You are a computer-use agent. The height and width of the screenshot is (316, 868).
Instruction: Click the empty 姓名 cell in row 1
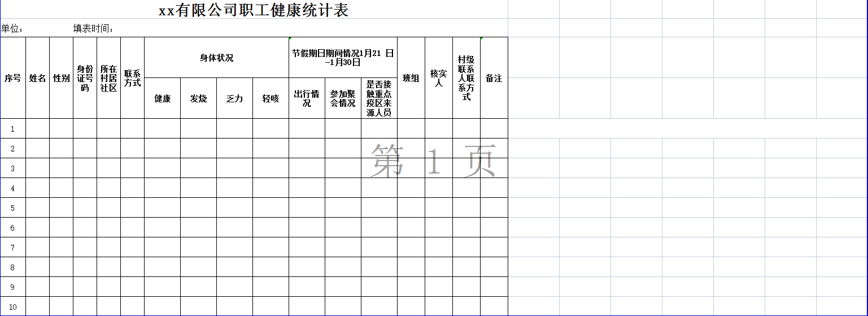[38, 128]
